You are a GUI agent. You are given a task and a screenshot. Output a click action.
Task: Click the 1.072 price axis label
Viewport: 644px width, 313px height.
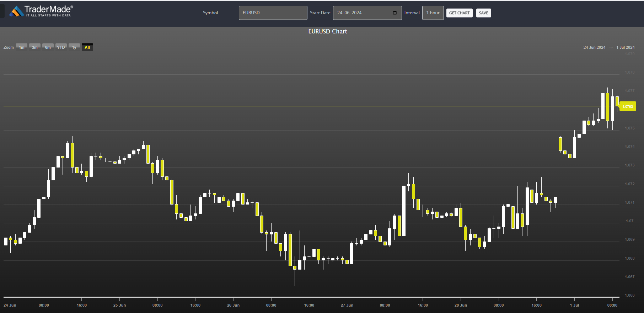pyautogui.click(x=629, y=184)
